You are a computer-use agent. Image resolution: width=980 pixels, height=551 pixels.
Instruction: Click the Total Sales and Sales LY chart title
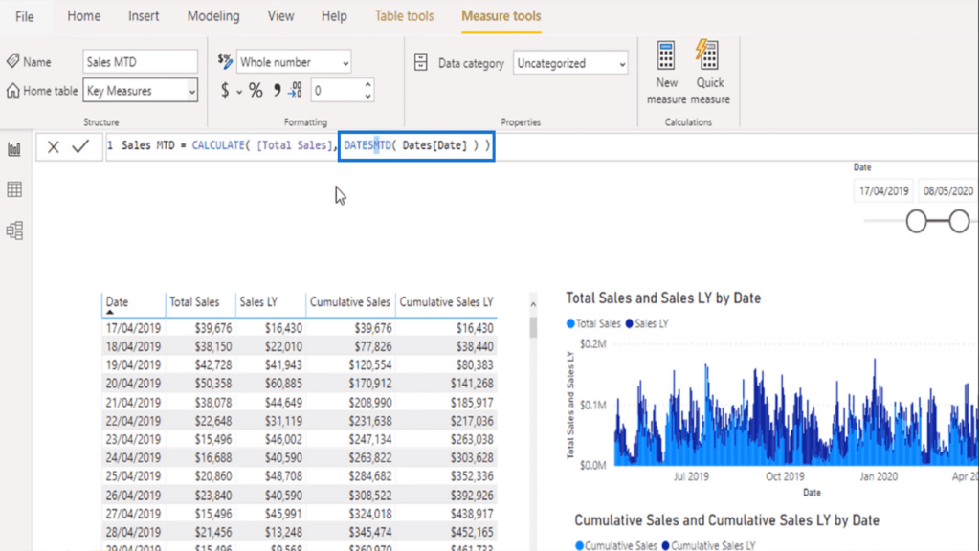663,298
